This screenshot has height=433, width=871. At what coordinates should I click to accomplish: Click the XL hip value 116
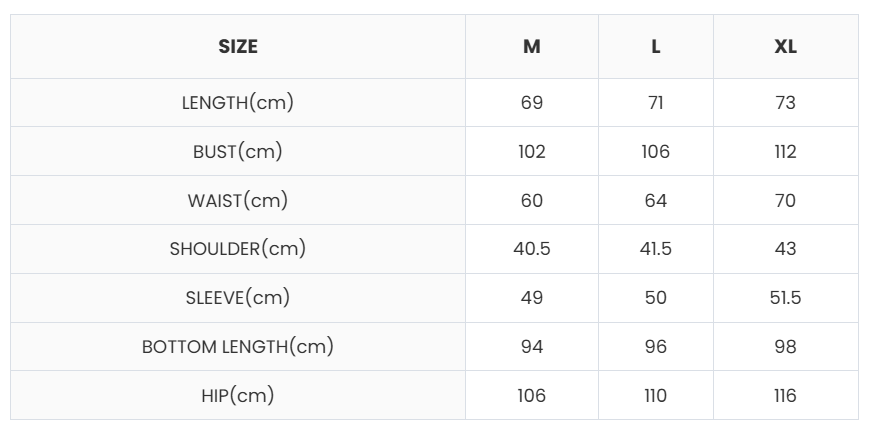pyautogui.click(x=785, y=396)
